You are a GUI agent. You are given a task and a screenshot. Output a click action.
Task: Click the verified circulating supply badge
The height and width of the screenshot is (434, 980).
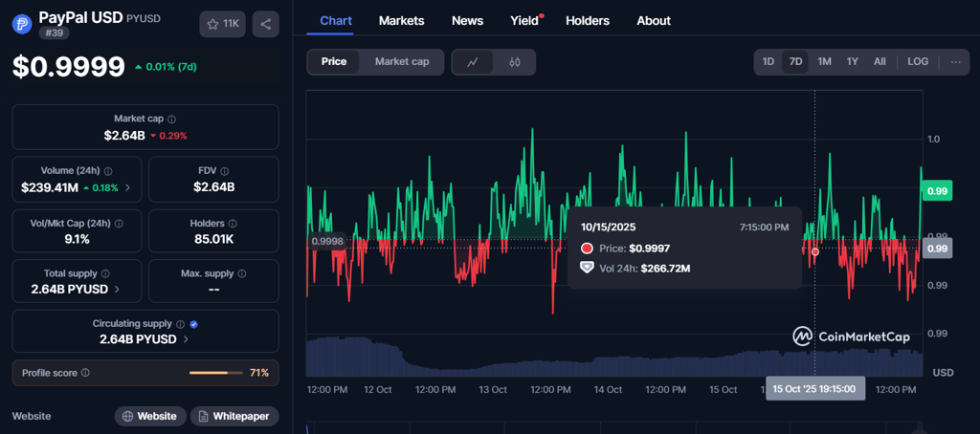click(x=193, y=324)
